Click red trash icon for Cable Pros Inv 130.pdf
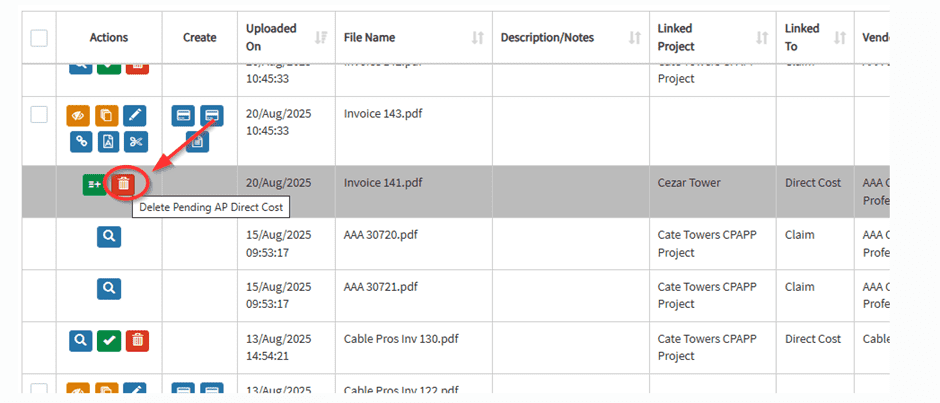The height and width of the screenshot is (403, 940). 137,340
